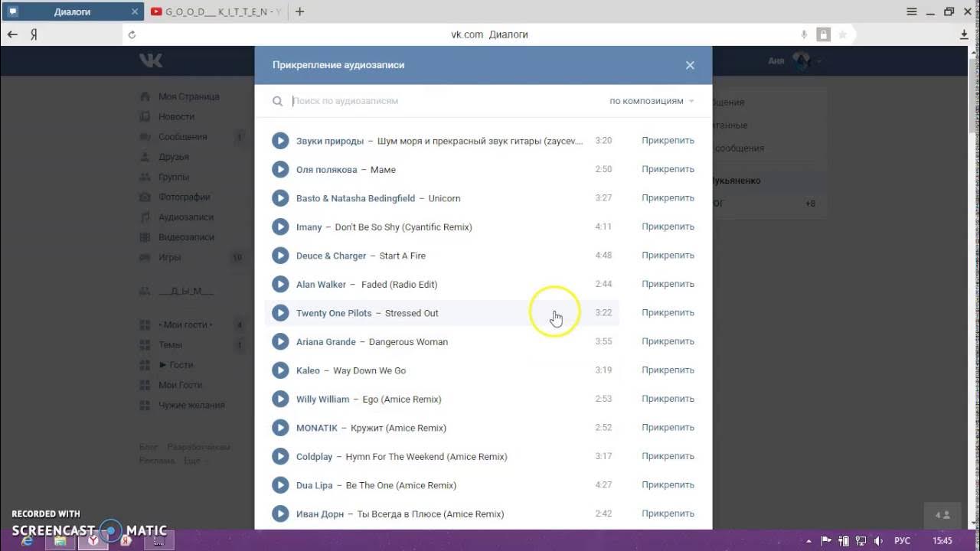This screenshot has height=551, width=980.
Task: Play Ariana Grande Dangerous Woman
Action: (280, 341)
